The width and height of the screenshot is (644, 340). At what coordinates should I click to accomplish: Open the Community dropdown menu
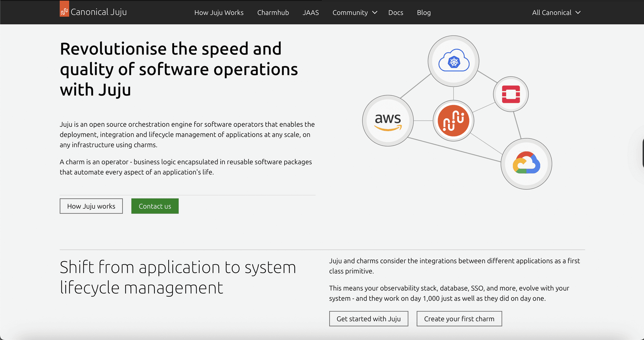(x=350, y=13)
